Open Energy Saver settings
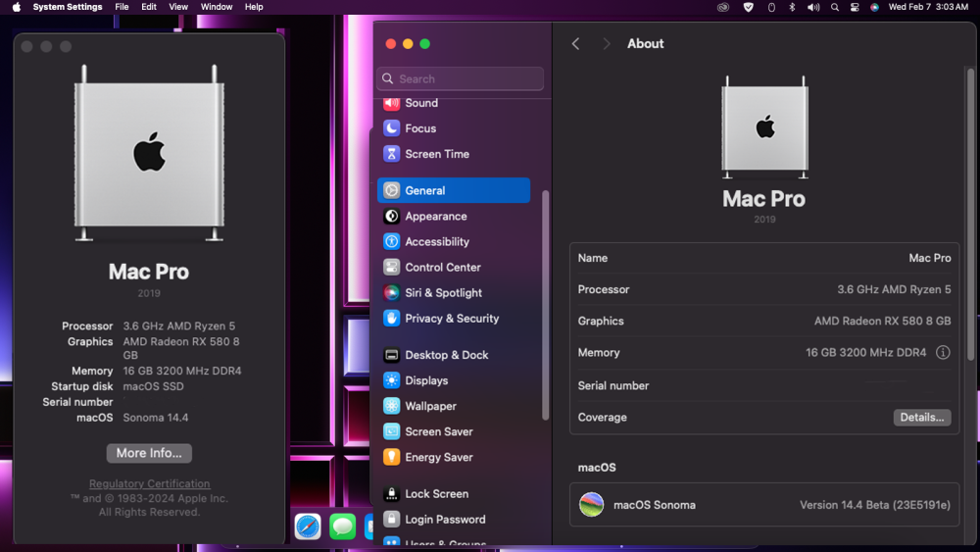The width and height of the screenshot is (980, 552). click(x=454, y=458)
